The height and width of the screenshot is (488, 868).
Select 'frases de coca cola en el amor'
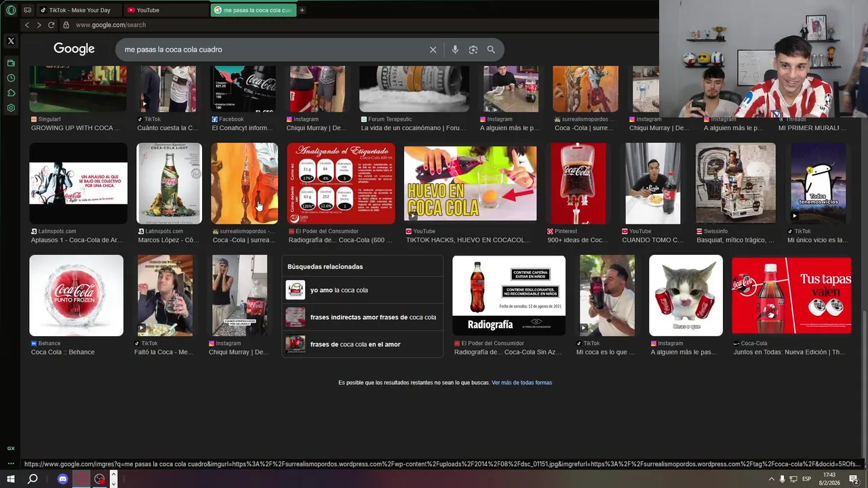click(x=362, y=344)
